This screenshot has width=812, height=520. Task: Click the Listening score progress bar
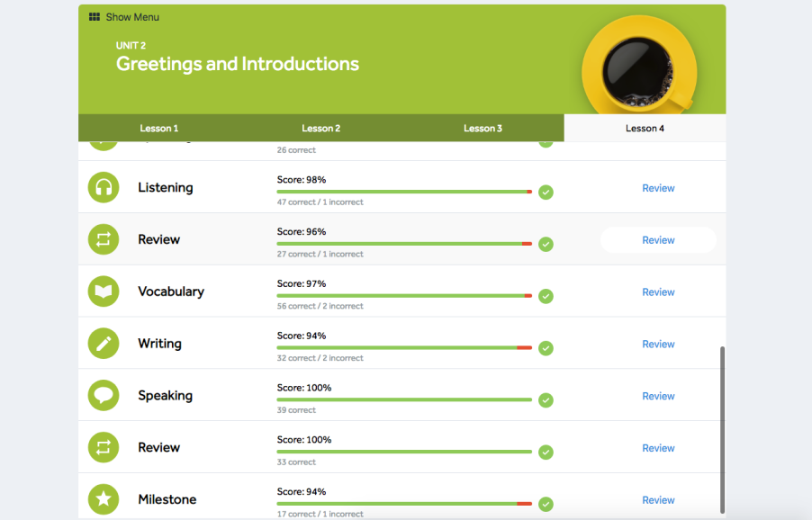click(x=404, y=192)
